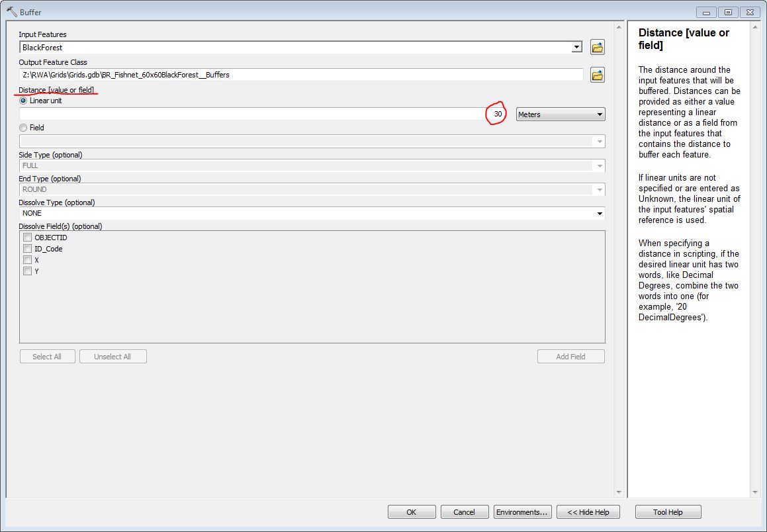767x532 pixels.
Task: Click the Output Feature Class label
Action: [53, 62]
